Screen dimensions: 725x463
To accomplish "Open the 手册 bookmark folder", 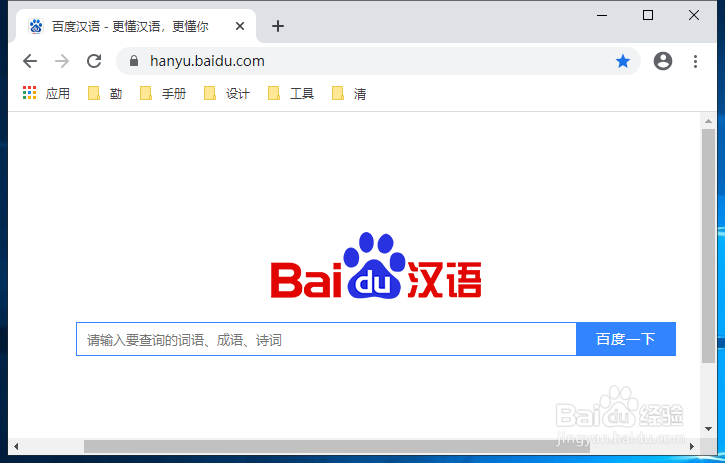I will [x=163, y=94].
